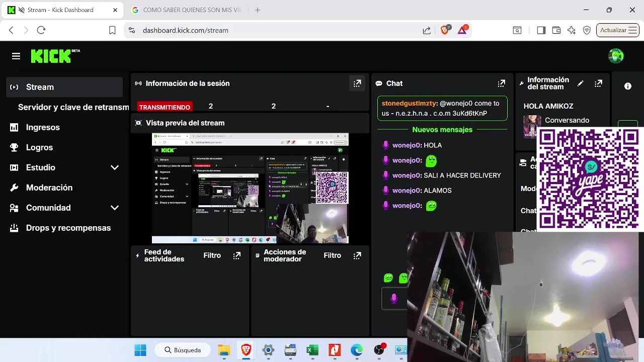This screenshot has height=362, width=644.
Task: Click wonejo0 in the HOLA message
Action: point(406,145)
